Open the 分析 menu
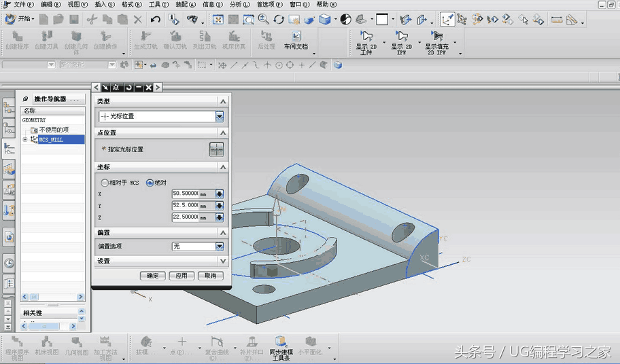 pyautogui.click(x=239, y=4)
